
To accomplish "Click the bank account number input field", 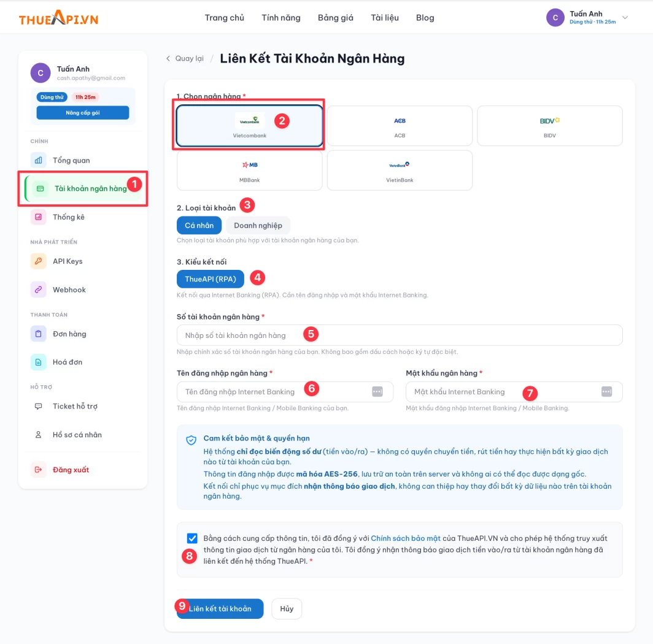I will click(x=399, y=335).
